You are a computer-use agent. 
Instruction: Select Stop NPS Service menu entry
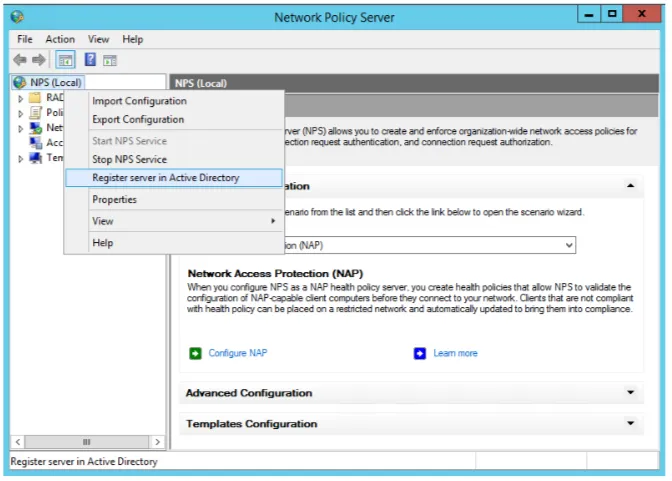174,159
